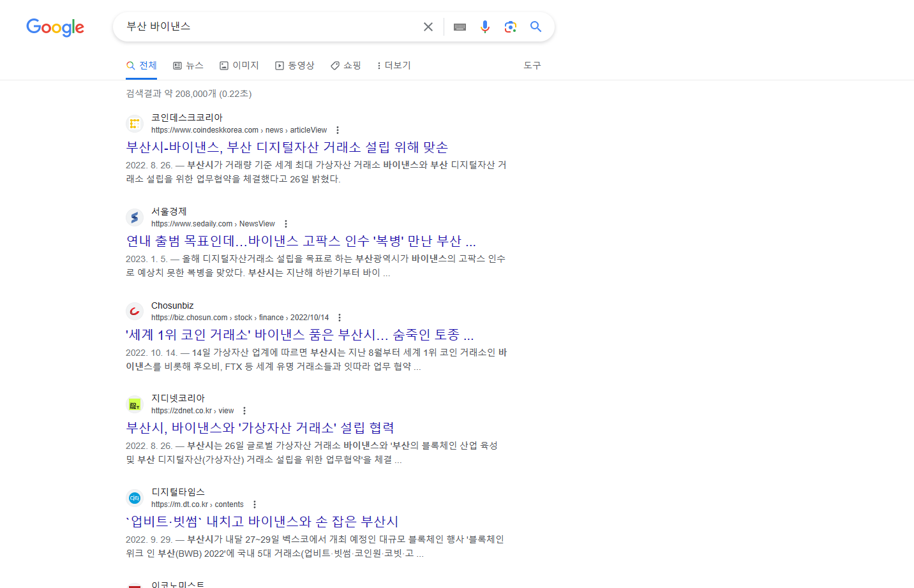
Task: Click the magnifier search button
Action: (x=536, y=27)
